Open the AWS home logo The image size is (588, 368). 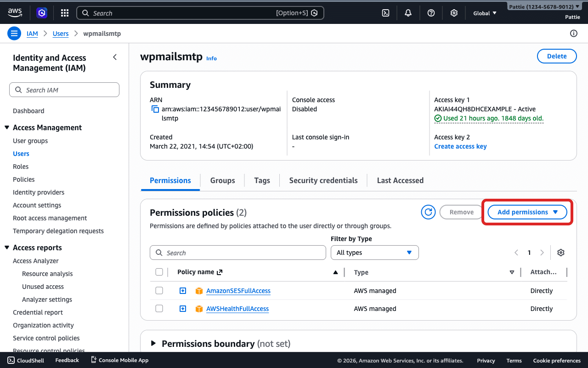(15, 13)
